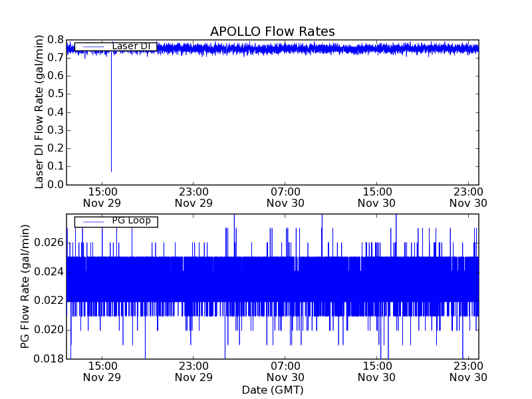
Task: Click the 'PG Flow Rate (gal/min)' axis label
Action: point(25,287)
